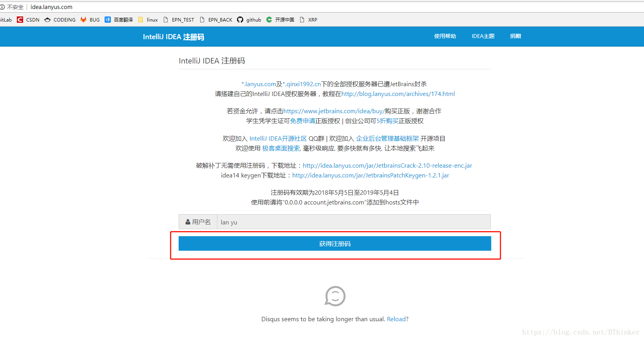Click the user icon beside 用户名
This screenshot has height=340, width=644.
[188, 222]
